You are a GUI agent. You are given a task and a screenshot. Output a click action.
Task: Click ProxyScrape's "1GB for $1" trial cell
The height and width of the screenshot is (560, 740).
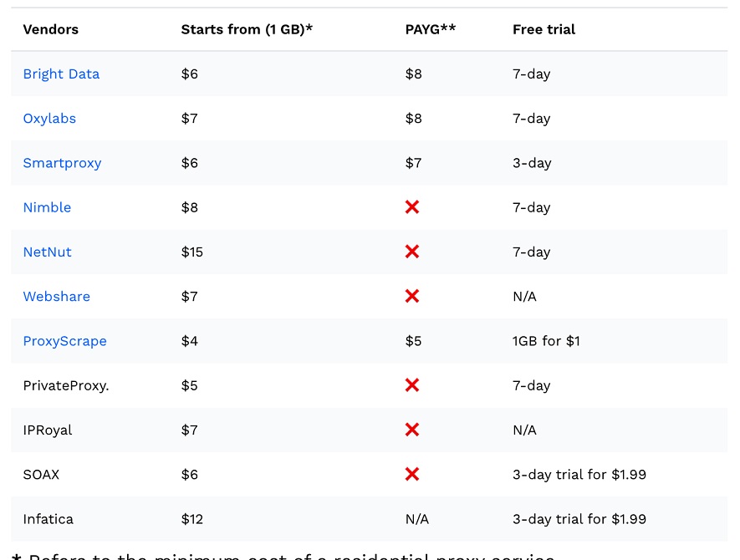point(546,341)
